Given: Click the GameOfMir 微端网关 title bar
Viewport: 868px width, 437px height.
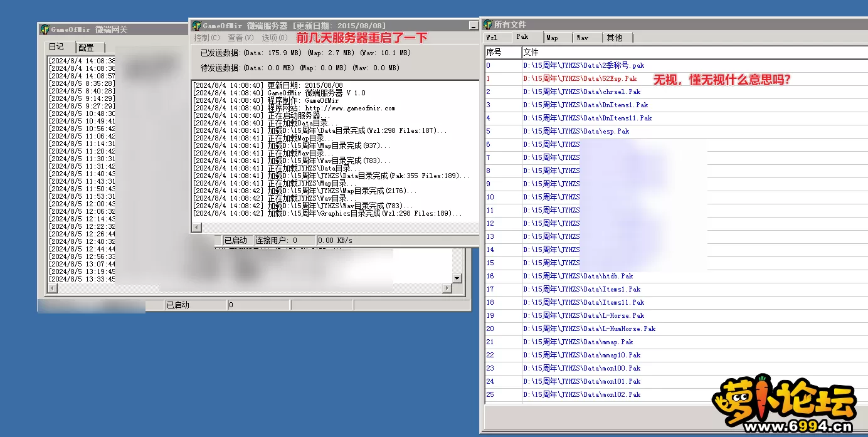Looking at the screenshot, I should [x=113, y=29].
